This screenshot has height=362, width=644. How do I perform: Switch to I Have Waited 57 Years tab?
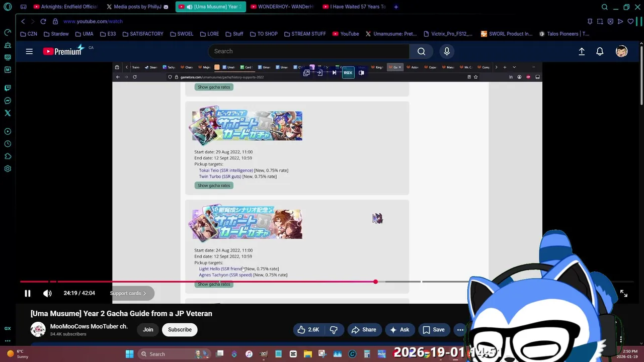pos(355,7)
